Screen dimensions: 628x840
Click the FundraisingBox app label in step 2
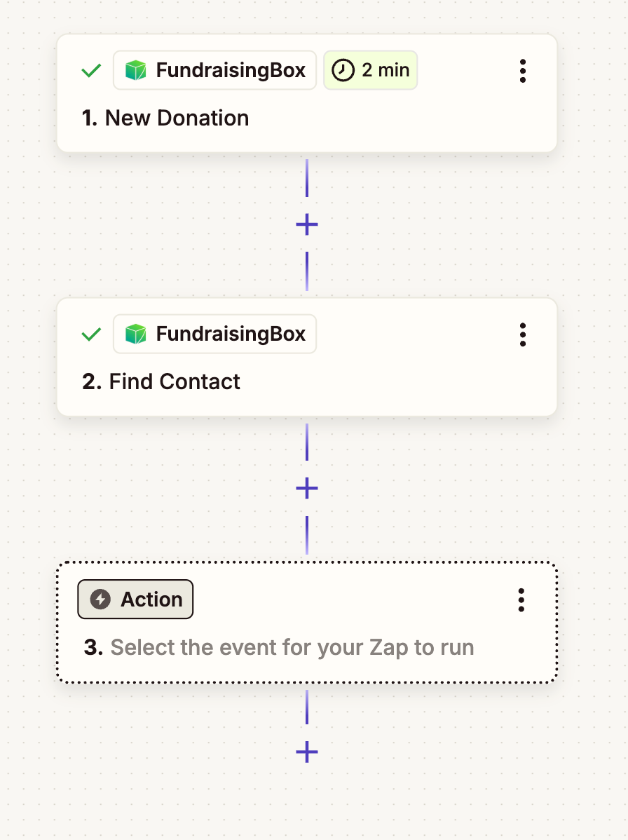[x=231, y=334]
